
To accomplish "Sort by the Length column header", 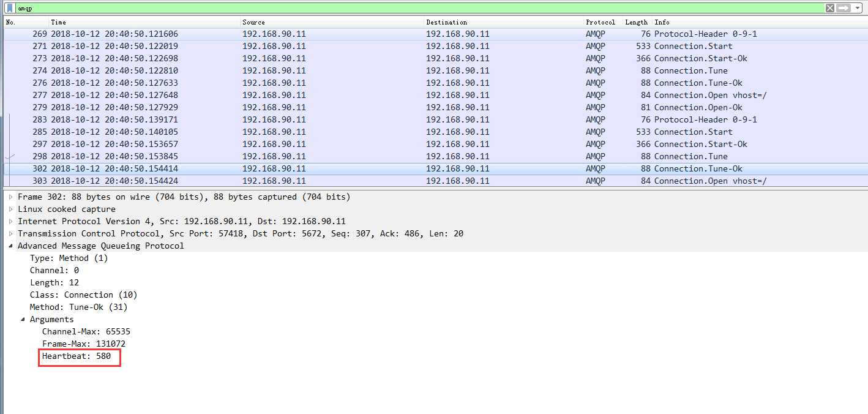I will click(x=636, y=22).
